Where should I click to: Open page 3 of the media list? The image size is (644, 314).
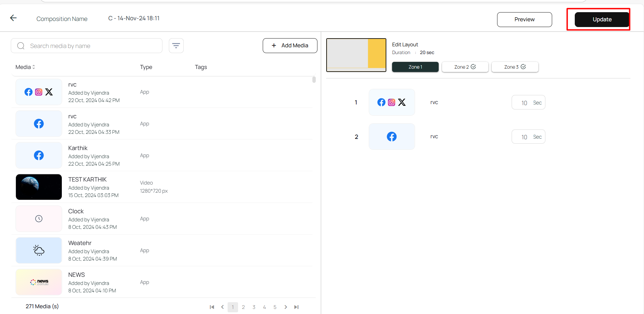[x=254, y=307]
